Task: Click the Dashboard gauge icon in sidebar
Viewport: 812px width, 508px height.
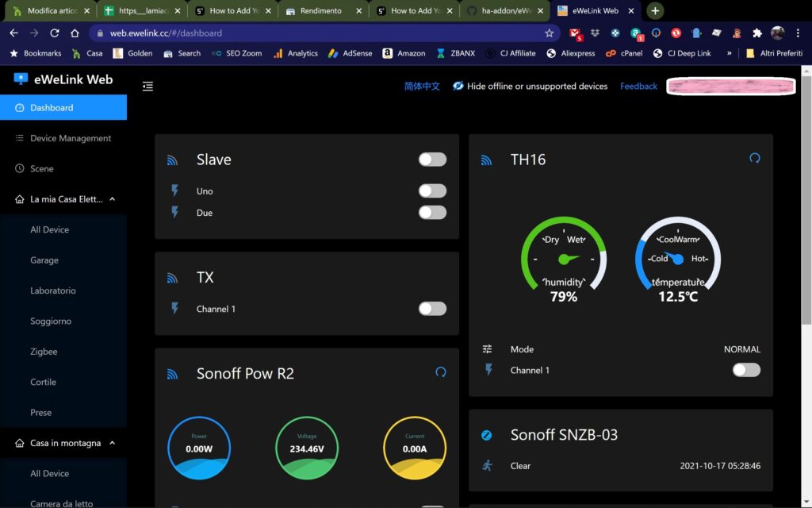Action: click(20, 108)
